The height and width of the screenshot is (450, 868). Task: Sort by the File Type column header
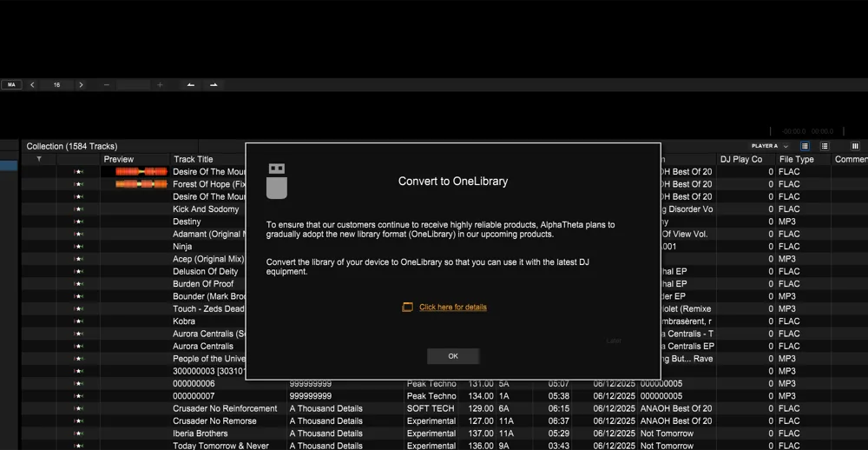pos(797,159)
